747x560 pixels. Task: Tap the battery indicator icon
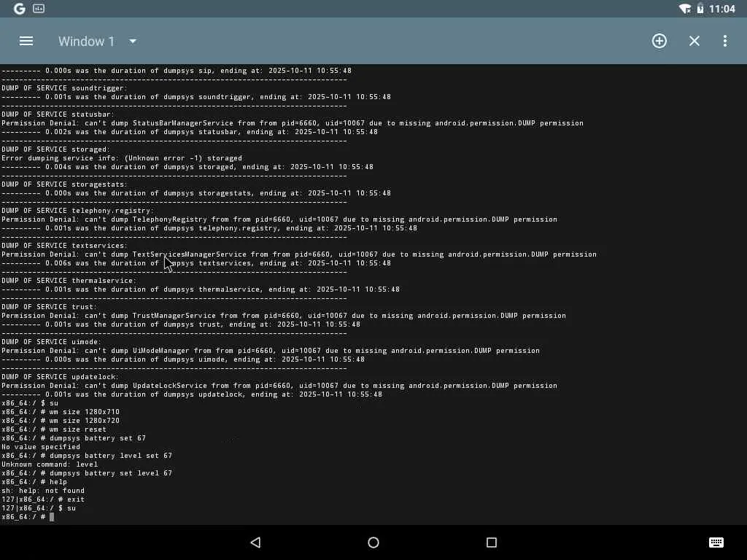[700, 9]
